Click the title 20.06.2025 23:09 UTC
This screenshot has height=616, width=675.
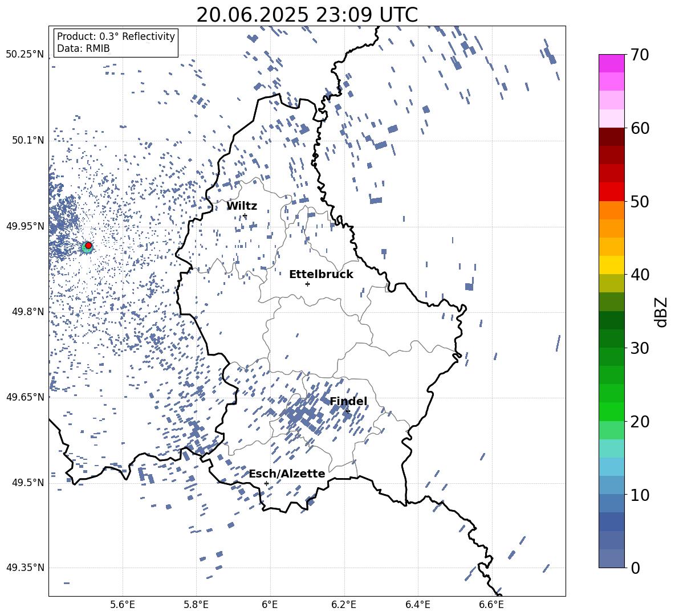click(x=307, y=15)
